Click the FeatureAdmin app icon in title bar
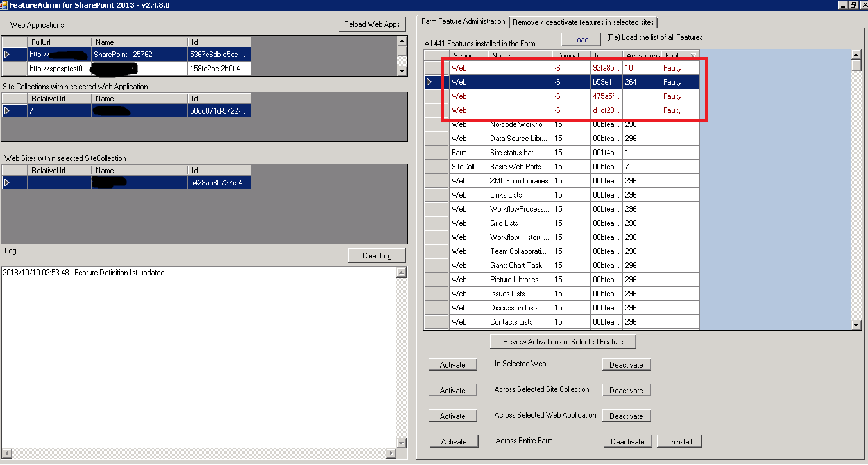Screen dimensions: 868x465 4,4
